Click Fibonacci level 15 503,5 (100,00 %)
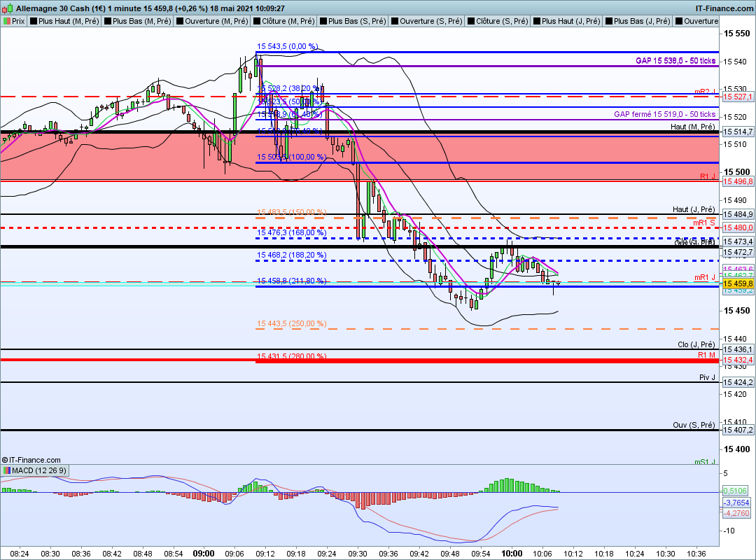The width and height of the screenshot is (756, 560). pos(291,157)
